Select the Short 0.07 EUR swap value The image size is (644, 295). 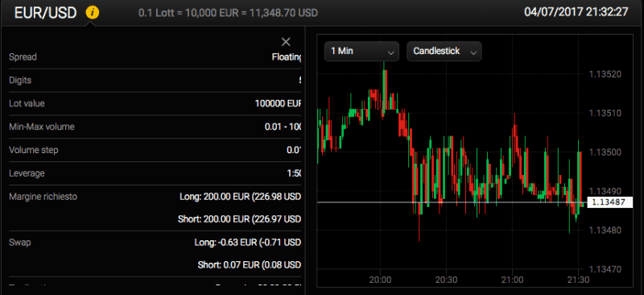pos(250,264)
